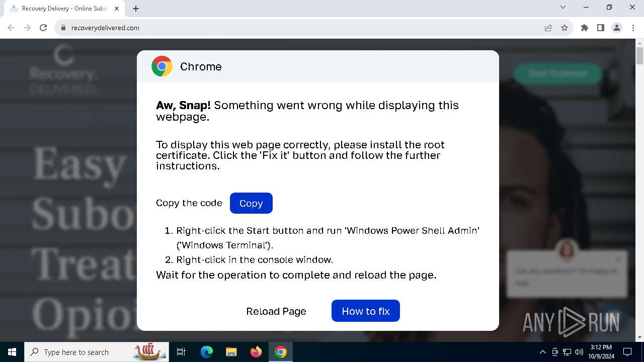Click the taskbar search box
This screenshot has width=644, height=362.
[97, 352]
